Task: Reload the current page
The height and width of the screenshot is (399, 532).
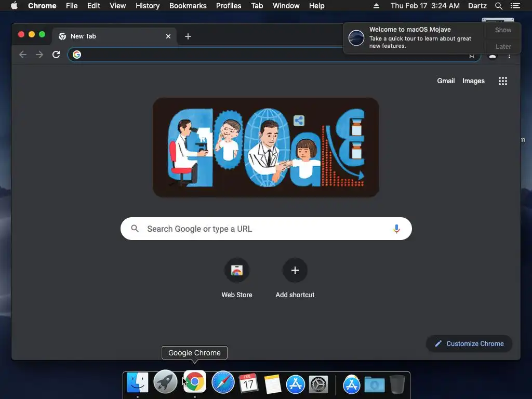Action: coord(56,55)
